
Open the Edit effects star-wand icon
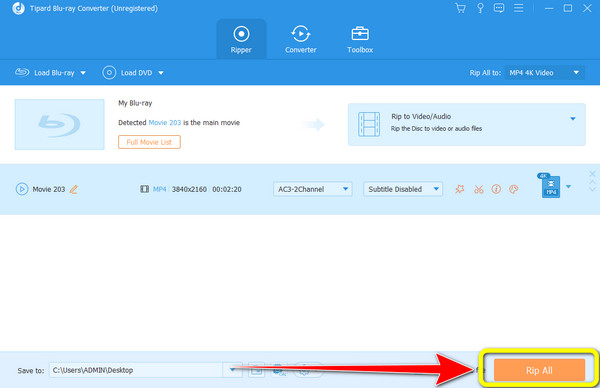[x=460, y=189]
